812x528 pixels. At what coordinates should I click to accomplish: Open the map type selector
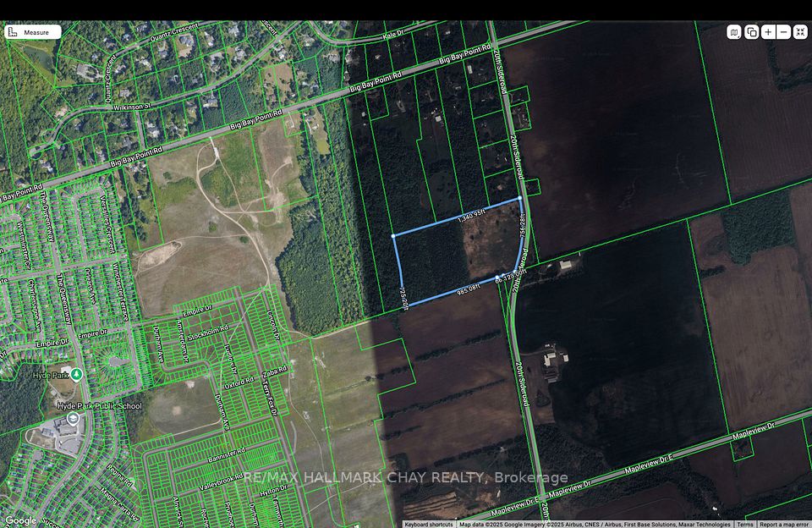coord(734,32)
